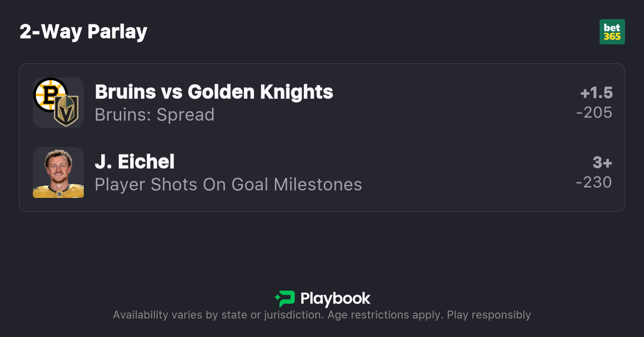Select Player Shots On Goal Milestones label

(x=228, y=184)
